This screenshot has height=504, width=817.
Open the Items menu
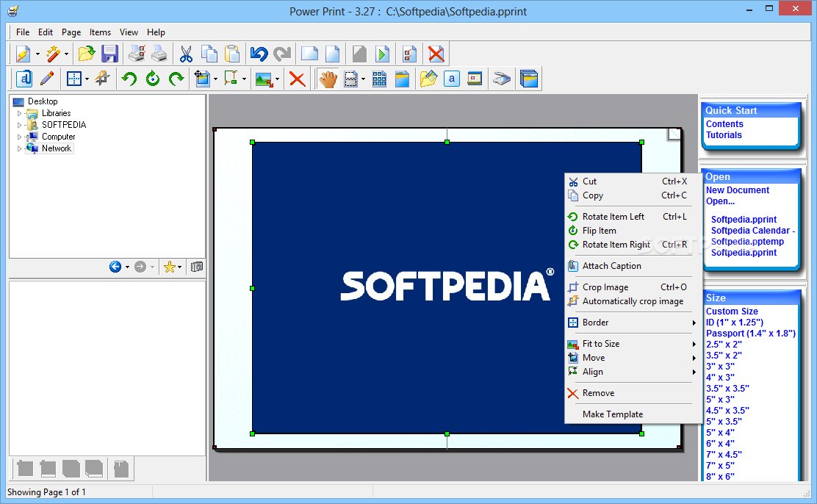[100, 32]
